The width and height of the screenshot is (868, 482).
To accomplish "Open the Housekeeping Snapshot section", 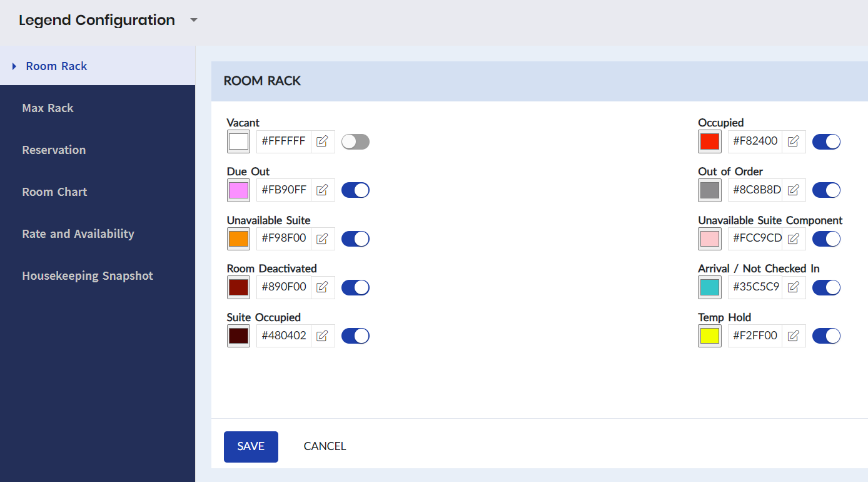I will point(88,275).
